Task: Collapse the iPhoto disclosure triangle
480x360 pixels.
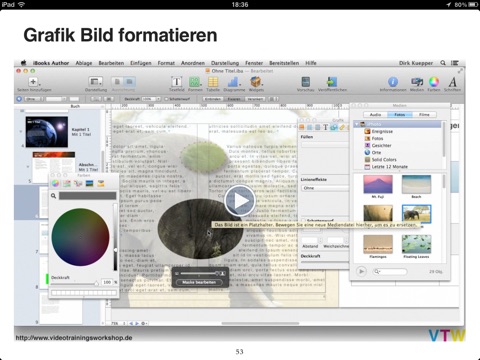Action: click(x=357, y=124)
